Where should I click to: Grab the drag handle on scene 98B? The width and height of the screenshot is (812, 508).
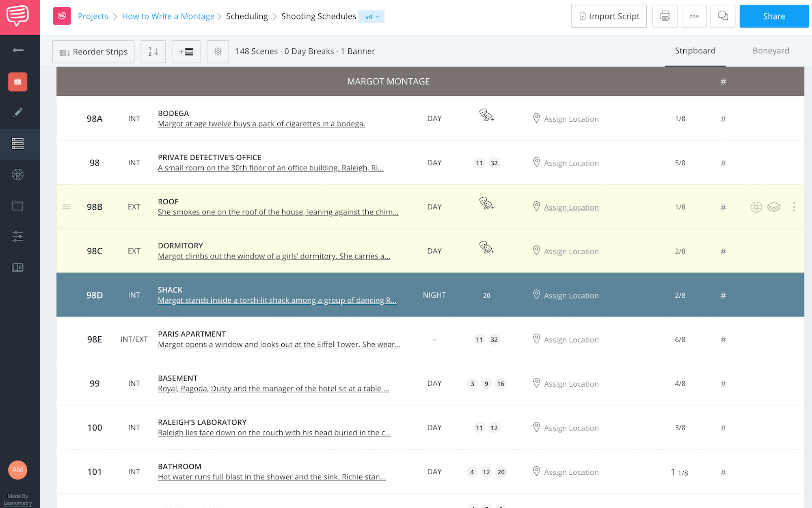(x=66, y=207)
